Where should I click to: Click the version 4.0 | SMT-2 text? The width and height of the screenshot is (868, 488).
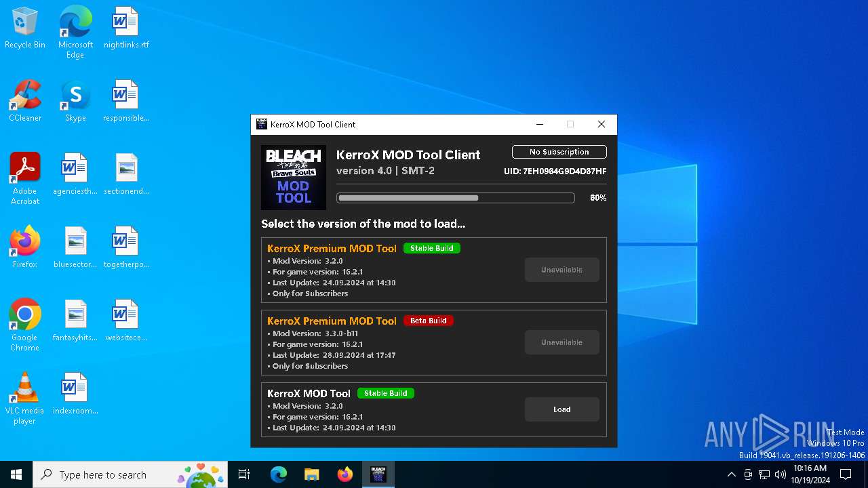pyautogui.click(x=386, y=171)
